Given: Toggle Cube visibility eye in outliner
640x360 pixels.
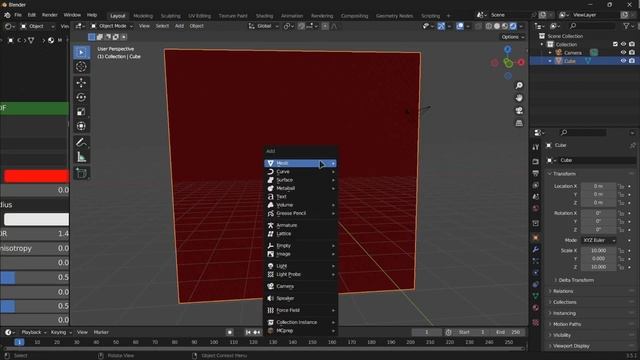Looking at the screenshot, I should pyautogui.click(x=623, y=61).
